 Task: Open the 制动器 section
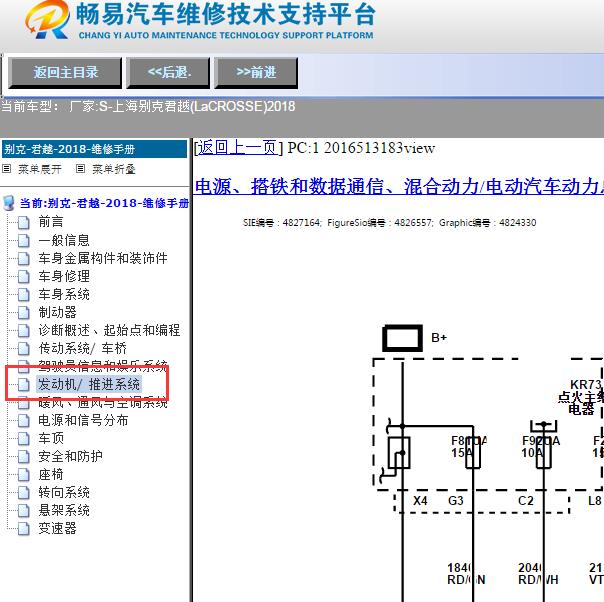pos(57,312)
